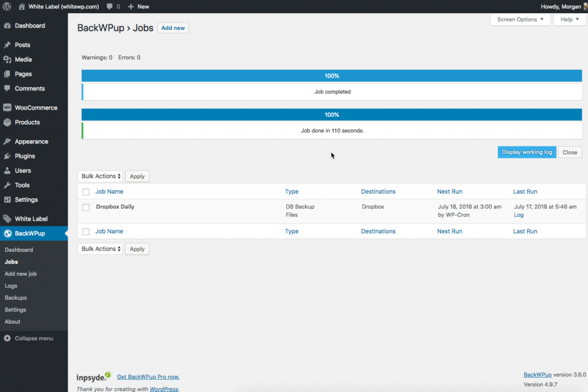Sort by Job Name in table header
Viewport: 588px width, 392px height.
click(x=109, y=191)
